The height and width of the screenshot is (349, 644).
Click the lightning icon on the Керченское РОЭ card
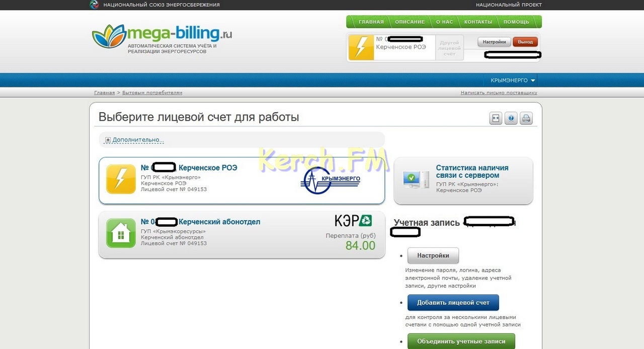click(121, 179)
